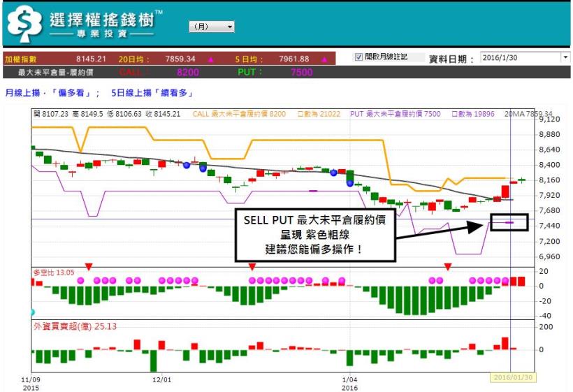Image resolution: width=573 pixels, height=392 pixels.
Task: Click the 多空比 13.05 label
Action: tap(54, 273)
